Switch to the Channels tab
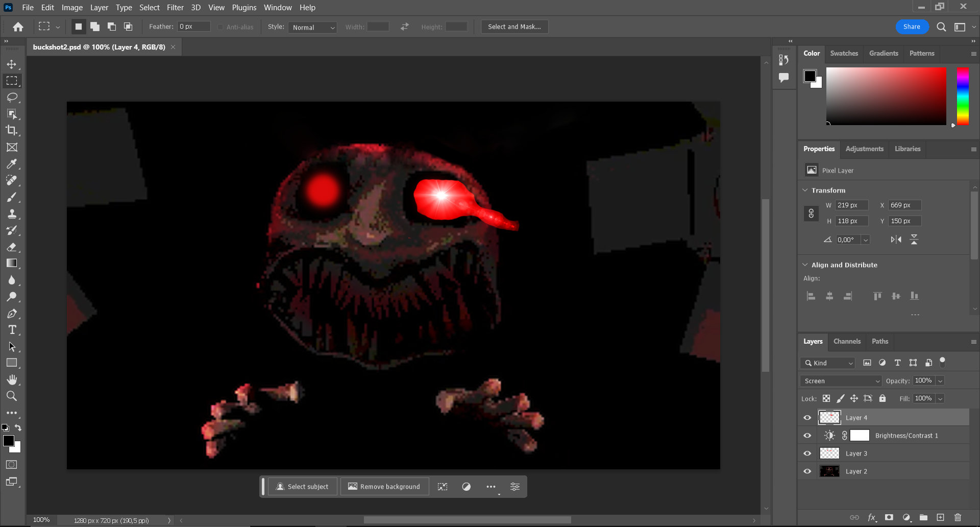980x527 pixels. (846, 341)
